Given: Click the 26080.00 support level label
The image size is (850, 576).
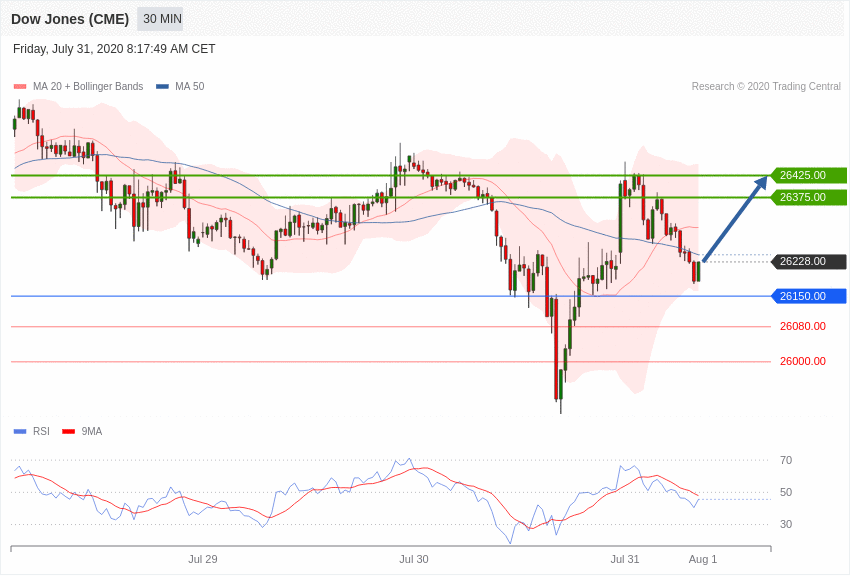Looking at the screenshot, I should point(802,326).
